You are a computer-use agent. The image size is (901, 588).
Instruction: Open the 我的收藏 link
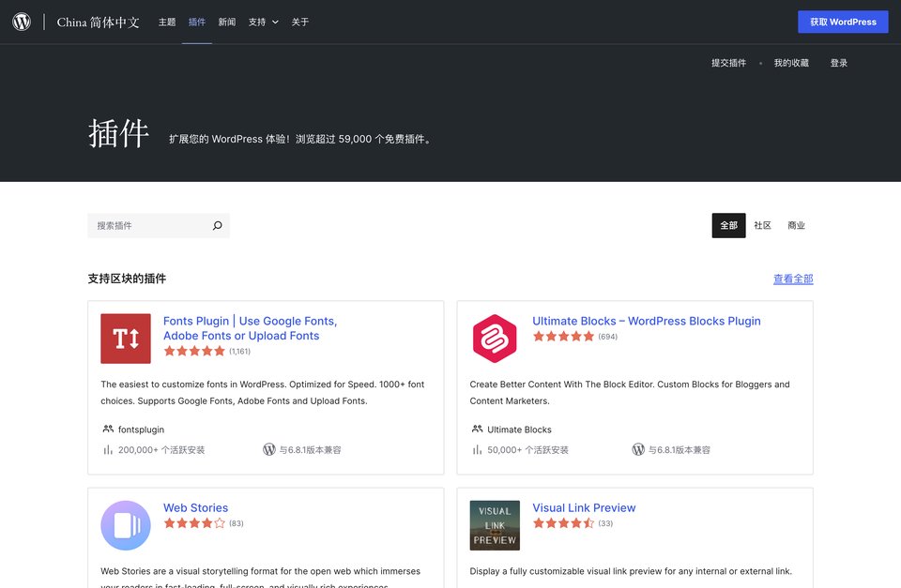[x=791, y=63]
